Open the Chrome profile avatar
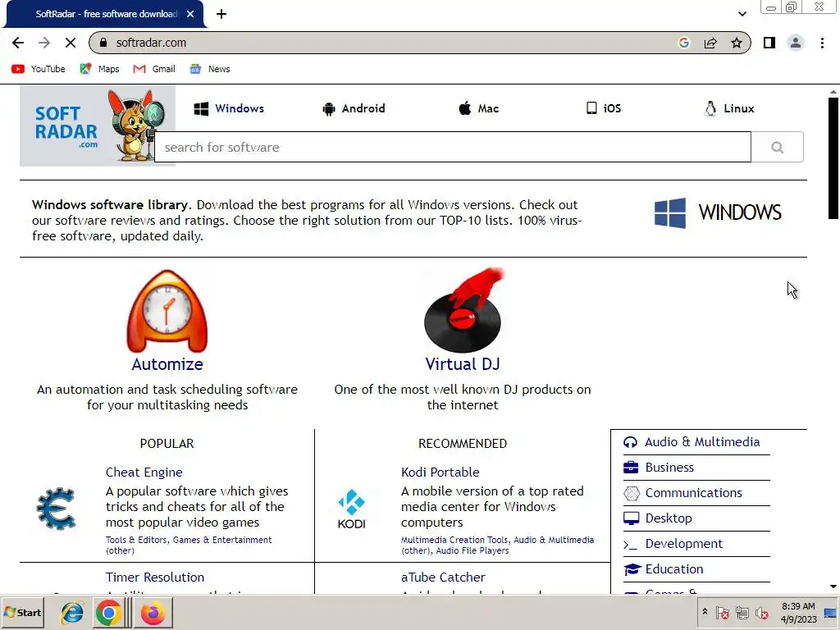Screen dimensions: 840x630 [x=796, y=43]
